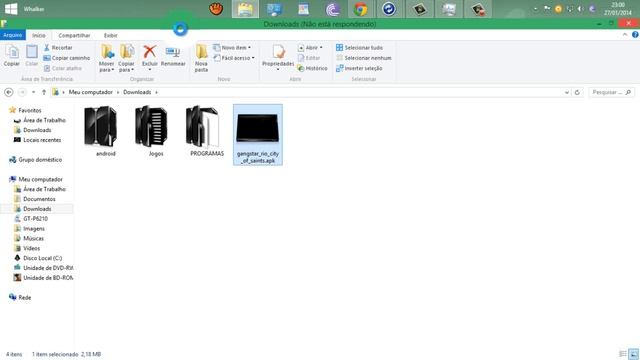Image resolution: width=640 pixels, height=360 pixels.
Task: Open Google Chrome from the taskbar
Action: [x=360, y=9]
